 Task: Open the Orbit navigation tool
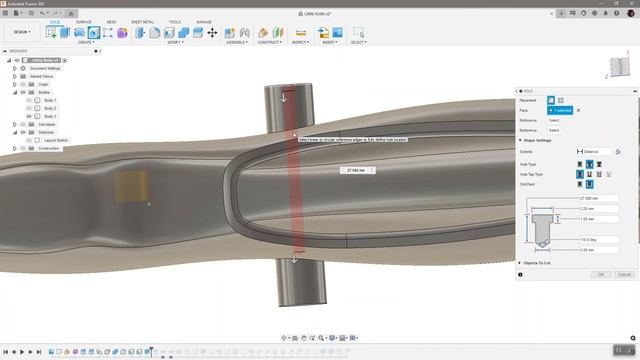[284, 338]
